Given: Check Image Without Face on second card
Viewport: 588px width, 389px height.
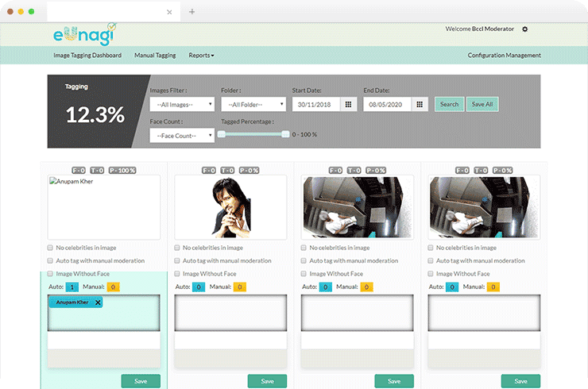Looking at the screenshot, I should [177, 274].
